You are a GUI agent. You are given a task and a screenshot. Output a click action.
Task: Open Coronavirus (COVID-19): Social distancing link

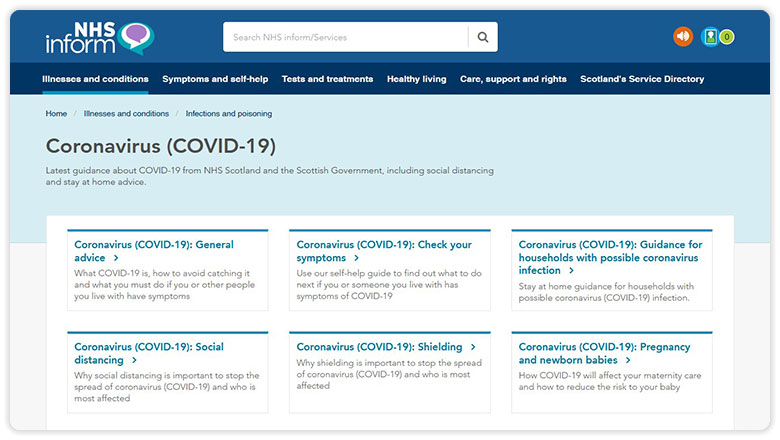pyautogui.click(x=149, y=353)
